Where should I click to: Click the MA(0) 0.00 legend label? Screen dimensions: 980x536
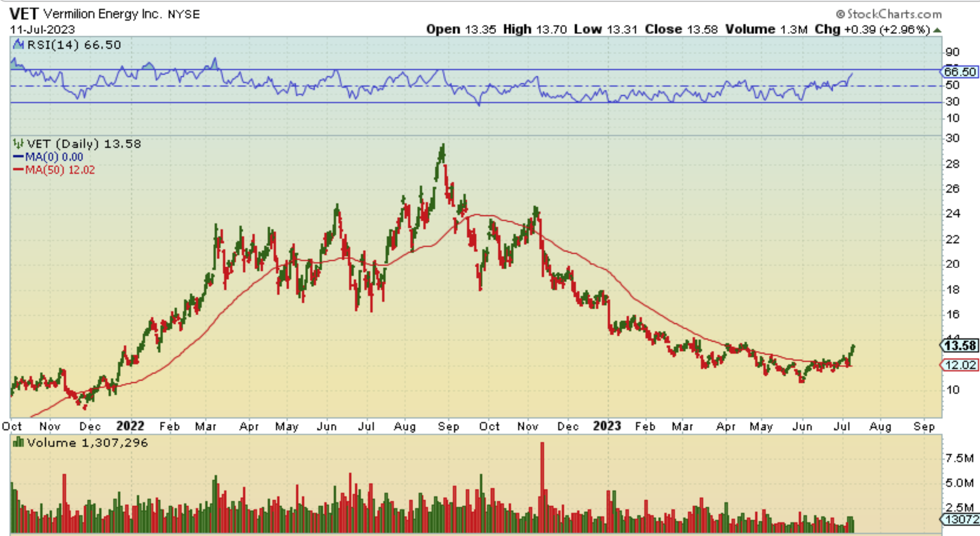click(x=54, y=157)
